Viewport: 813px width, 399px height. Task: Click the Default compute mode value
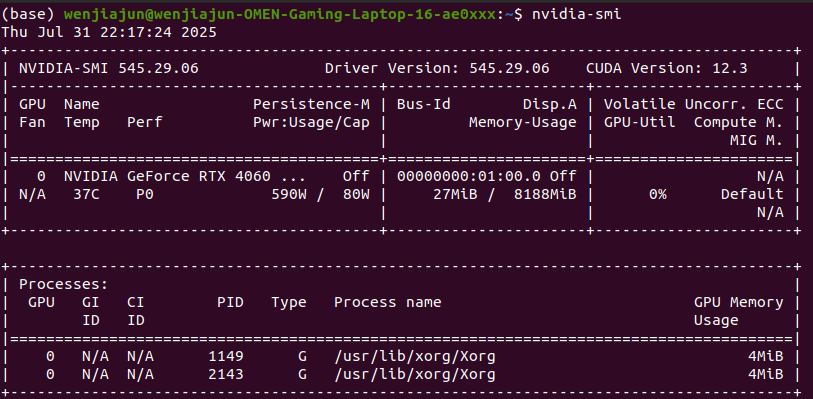point(752,195)
